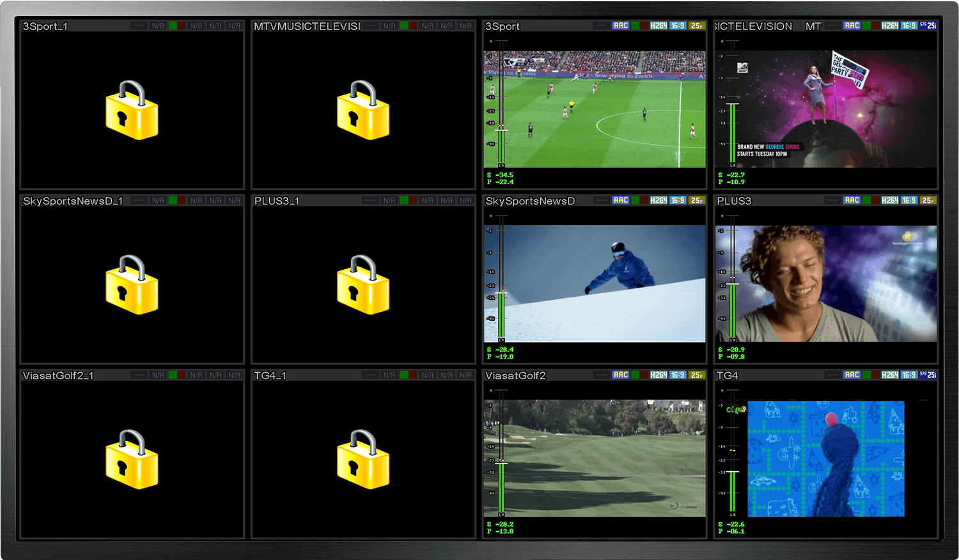This screenshot has width=959, height=560.
Task: Click the green status indicator in the 3Sport header
Action: (635, 26)
